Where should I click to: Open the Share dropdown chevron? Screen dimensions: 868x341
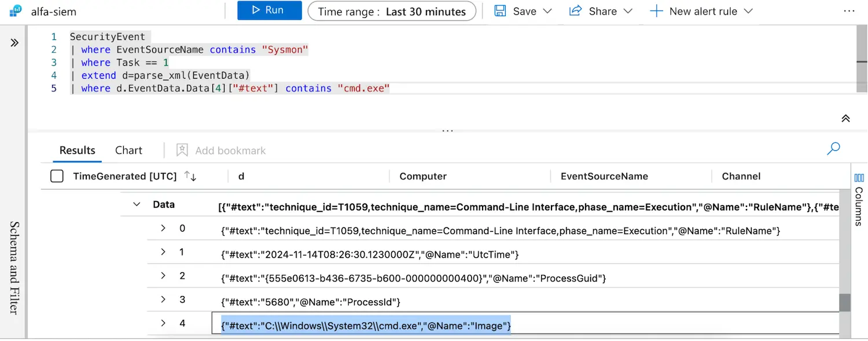tap(628, 11)
